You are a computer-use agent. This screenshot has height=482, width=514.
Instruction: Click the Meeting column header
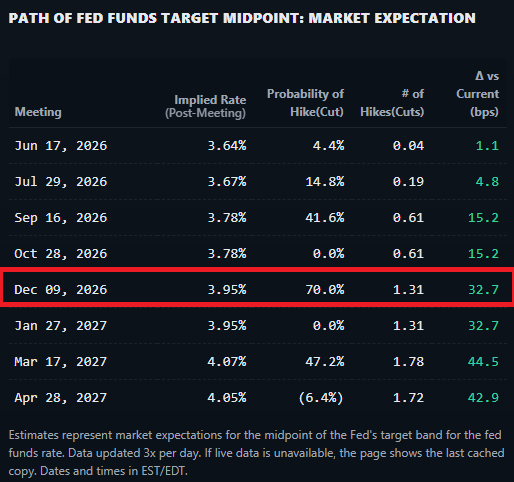(x=38, y=112)
